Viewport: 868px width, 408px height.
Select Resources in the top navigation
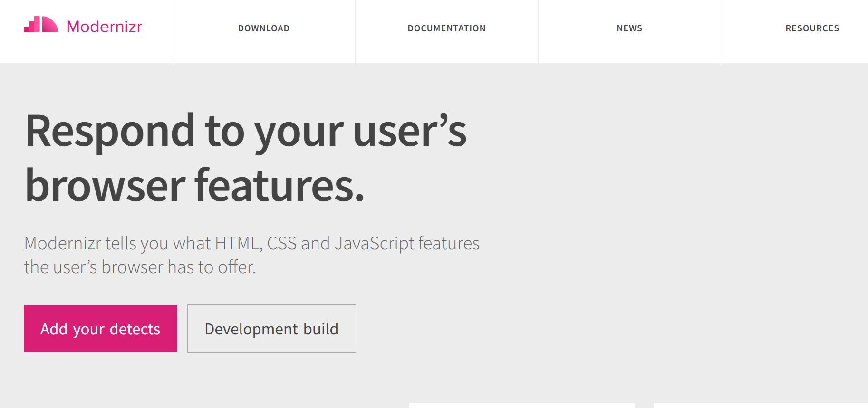coord(812,28)
